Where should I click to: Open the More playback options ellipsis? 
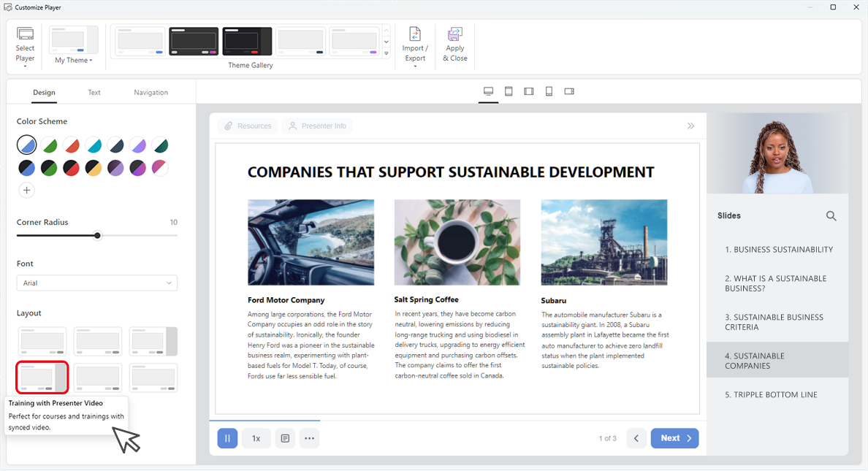coord(309,438)
